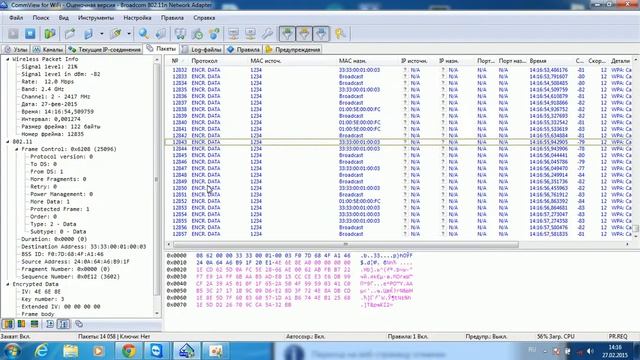This screenshot has width=640, height=360.
Task: Switch to the Log-файлы tab
Action: [x=202, y=50]
